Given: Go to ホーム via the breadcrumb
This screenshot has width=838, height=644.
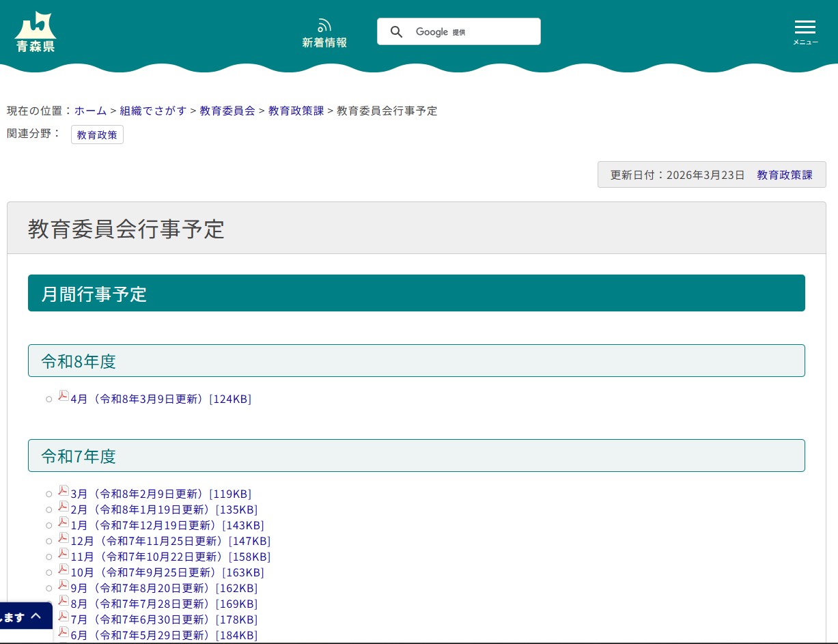Looking at the screenshot, I should [x=90, y=111].
